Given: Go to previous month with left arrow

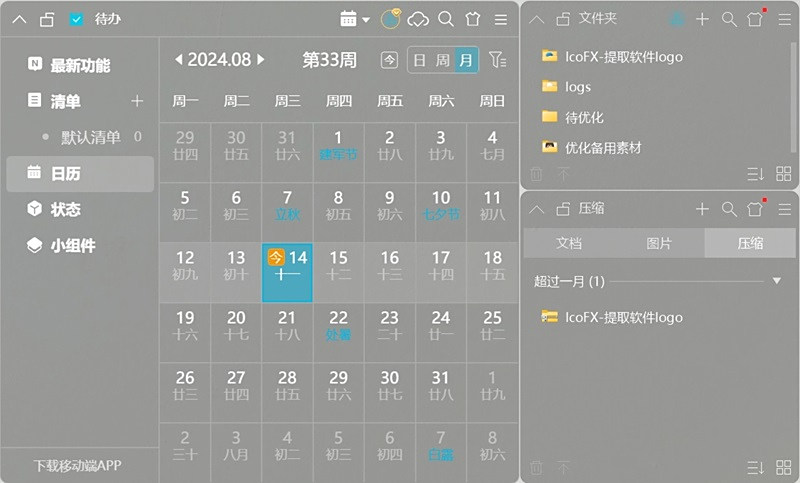Looking at the screenshot, I should pos(179,60).
